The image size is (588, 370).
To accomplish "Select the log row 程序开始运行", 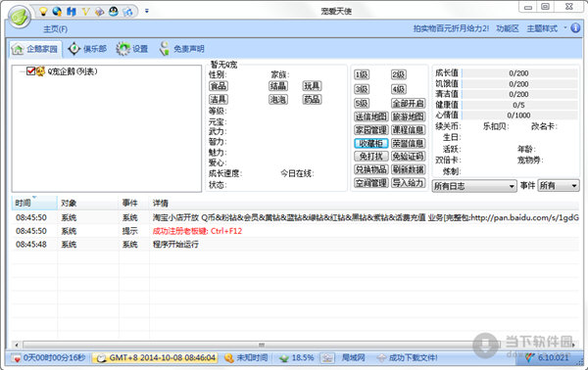I will pos(296,245).
